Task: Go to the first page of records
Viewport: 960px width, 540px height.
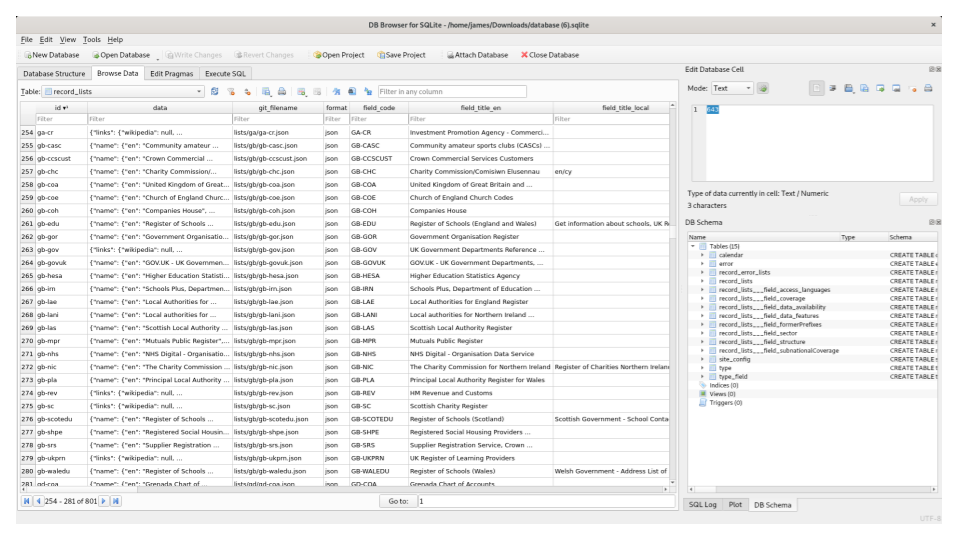Action: tap(26, 501)
